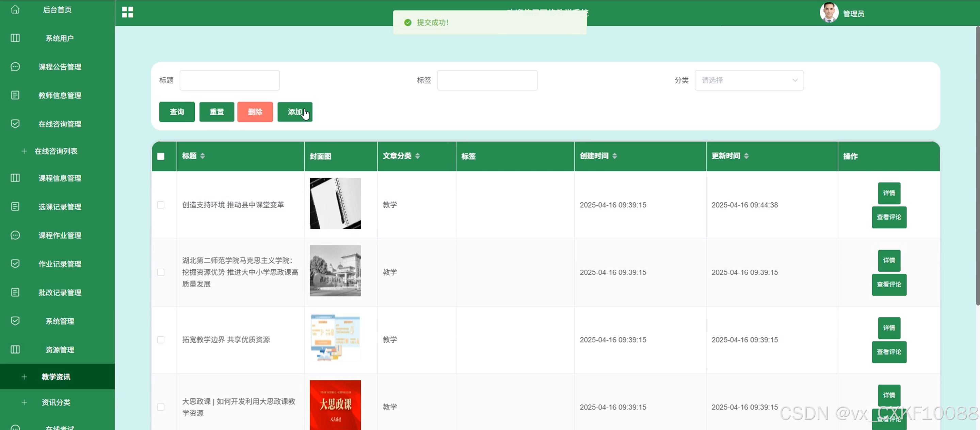Click the columns icon beside 系统用户
Screen dimensions: 980x430
click(x=15, y=38)
